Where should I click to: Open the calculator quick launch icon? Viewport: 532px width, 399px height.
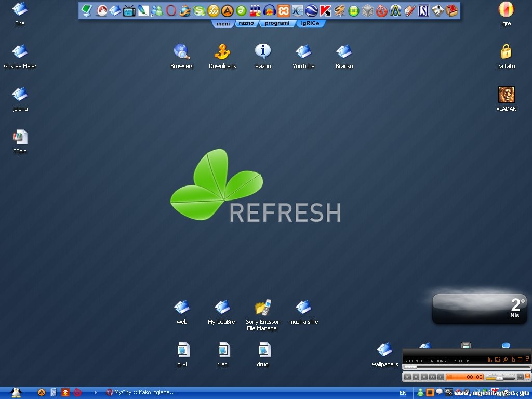pyautogui.click(x=54, y=393)
